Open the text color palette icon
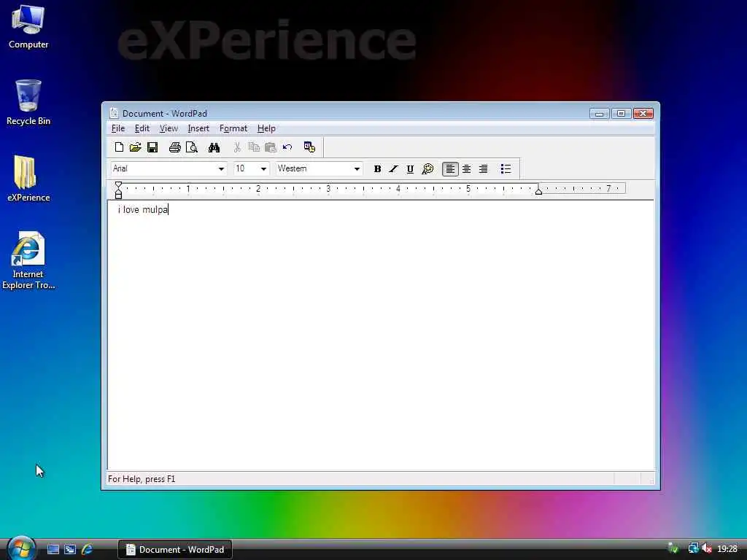 tap(427, 168)
